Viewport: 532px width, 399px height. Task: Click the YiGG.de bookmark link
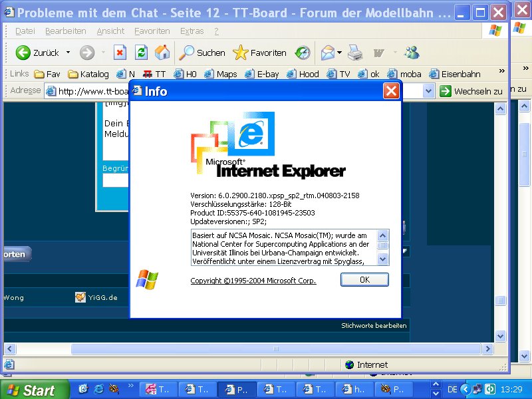(96, 297)
